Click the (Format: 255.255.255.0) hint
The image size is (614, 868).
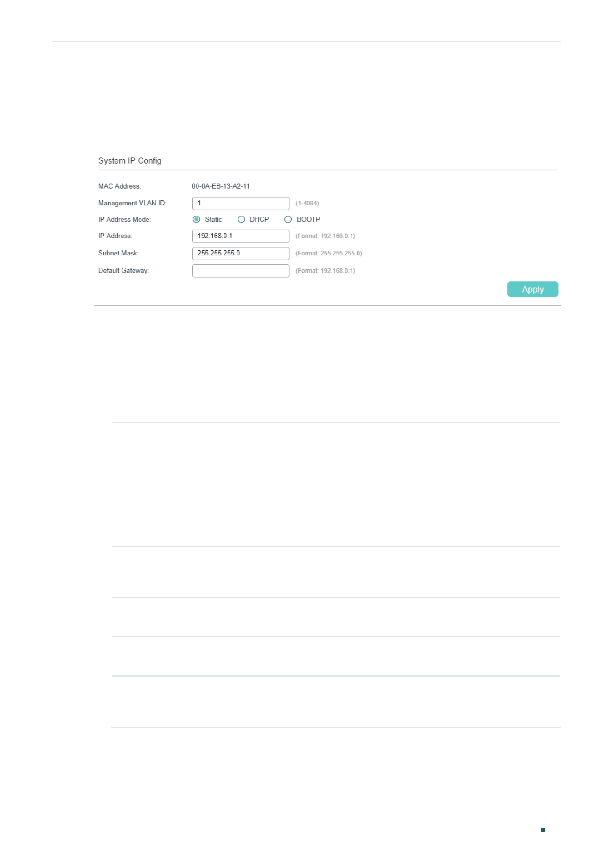pyautogui.click(x=329, y=254)
